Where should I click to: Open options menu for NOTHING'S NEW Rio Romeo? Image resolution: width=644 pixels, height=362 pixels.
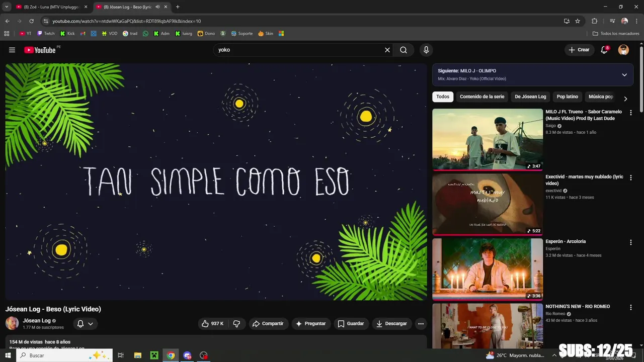point(631,307)
